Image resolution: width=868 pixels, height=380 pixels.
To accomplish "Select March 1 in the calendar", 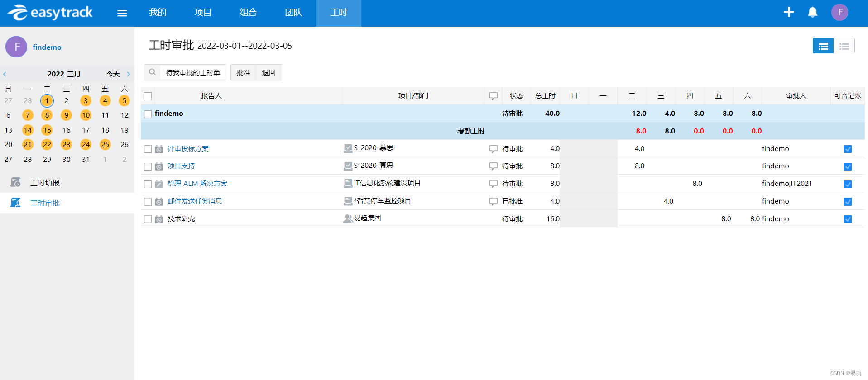I will pos(47,100).
